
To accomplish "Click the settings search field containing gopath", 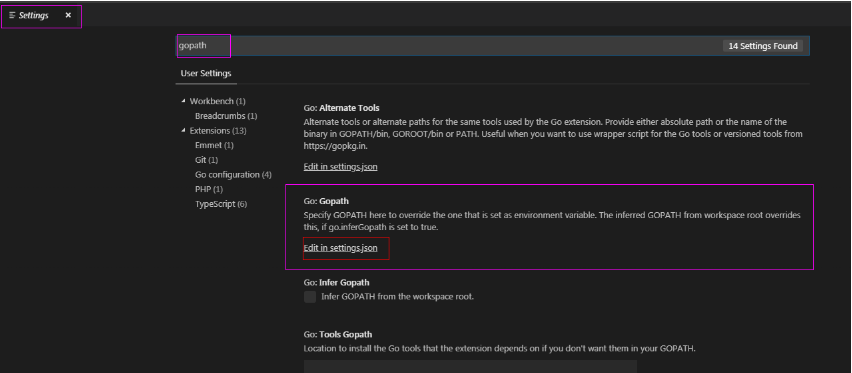I will coord(493,46).
